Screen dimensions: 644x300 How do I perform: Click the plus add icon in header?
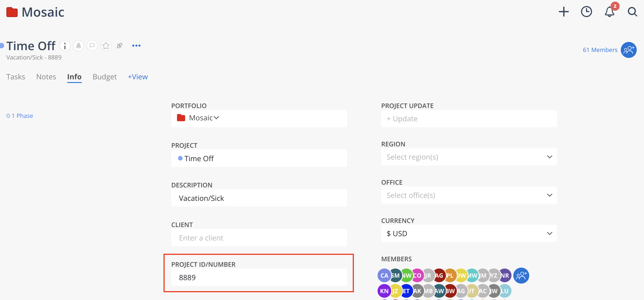(563, 12)
